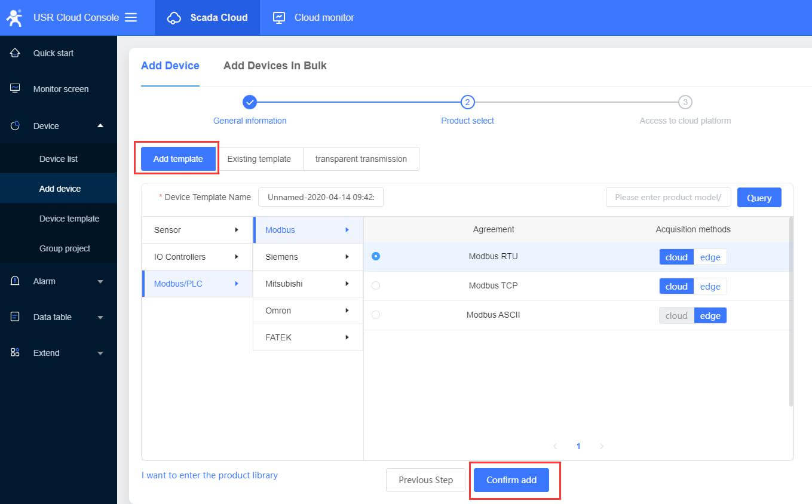Screen dimensions: 812x504
Task: Set Modbus RTU acquisition to cloud
Action: 676,257
